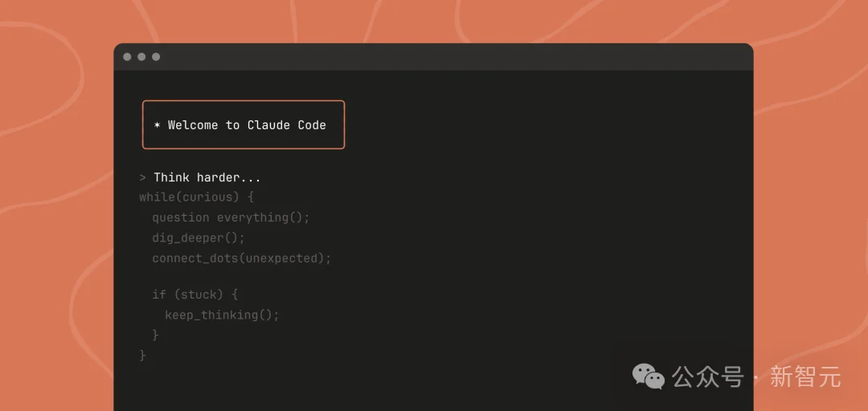Select the "Welcome to Claude Code" banner text
Viewport: 868px width, 411px height.
(247, 125)
